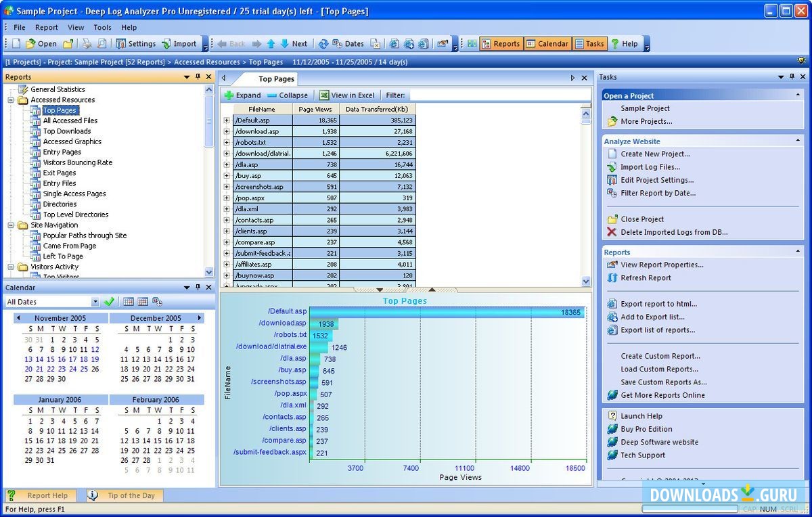The image size is (812, 517).
Task: Go to next month in December 2005 header
Action: point(199,318)
